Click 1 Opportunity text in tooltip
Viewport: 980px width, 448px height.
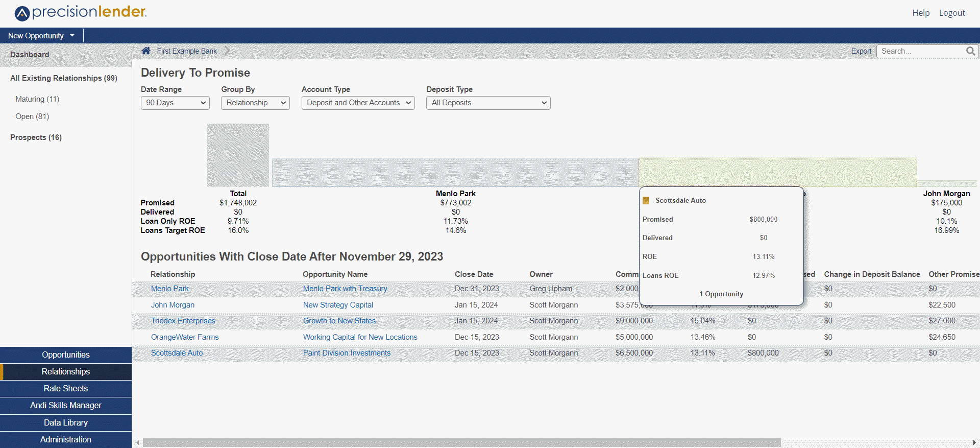pos(721,294)
